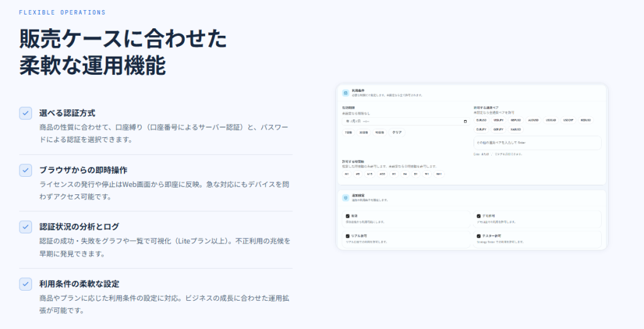This screenshot has height=329, width=644.
Task: Toggle the 有効 checkbox
Action: (347, 216)
